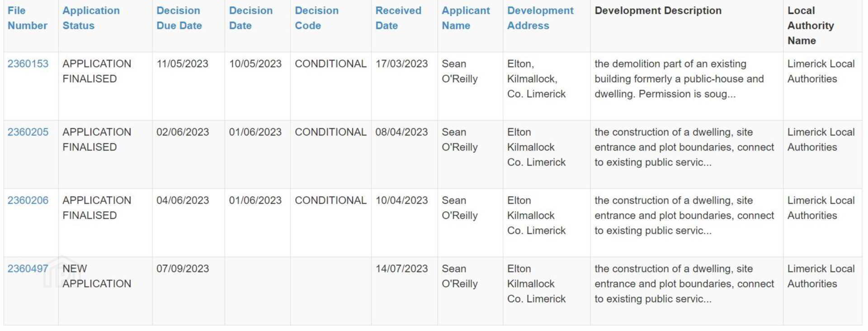Open file number 2360205 link
This screenshot has height=331, width=868.
(28, 132)
